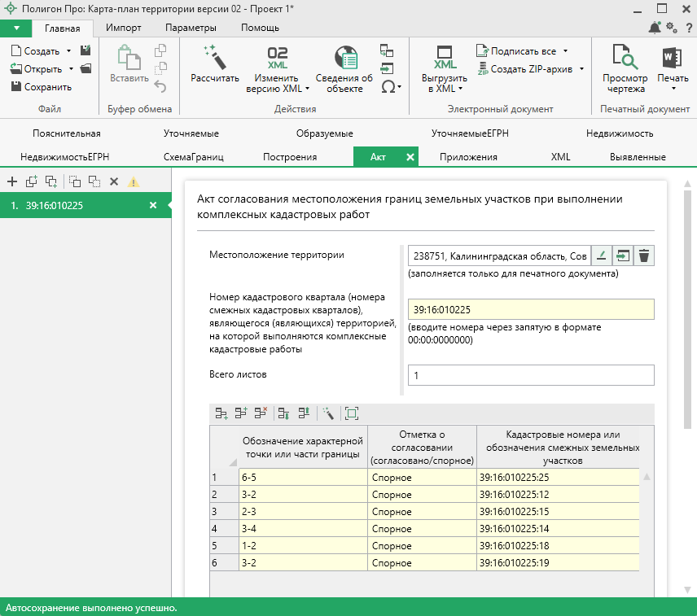Click the Подписать все button
Screen dimensions: 697x616
tap(523, 50)
